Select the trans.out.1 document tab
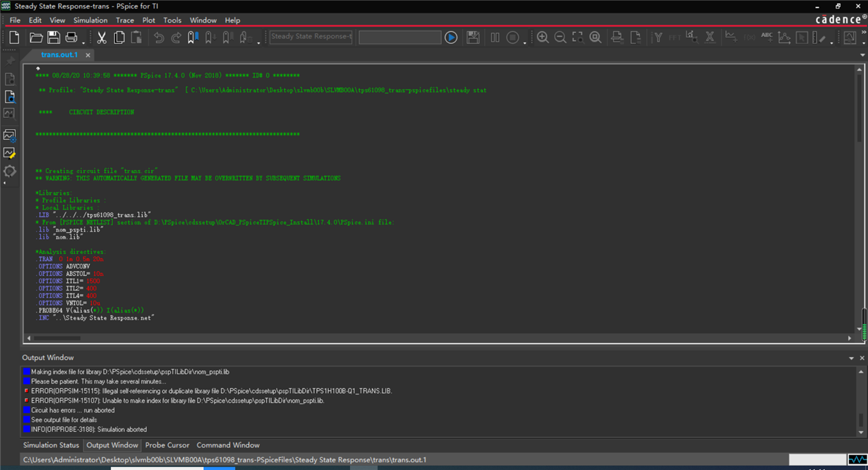The height and width of the screenshot is (470, 868). coord(59,55)
